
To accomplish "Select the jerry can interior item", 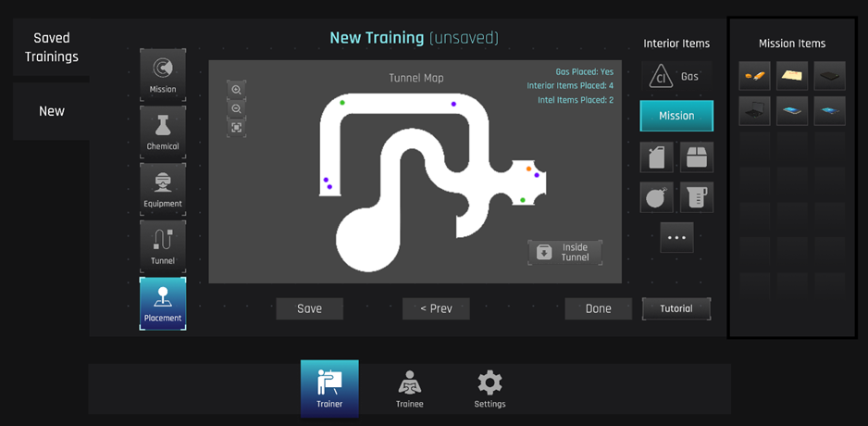I will (x=656, y=157).
